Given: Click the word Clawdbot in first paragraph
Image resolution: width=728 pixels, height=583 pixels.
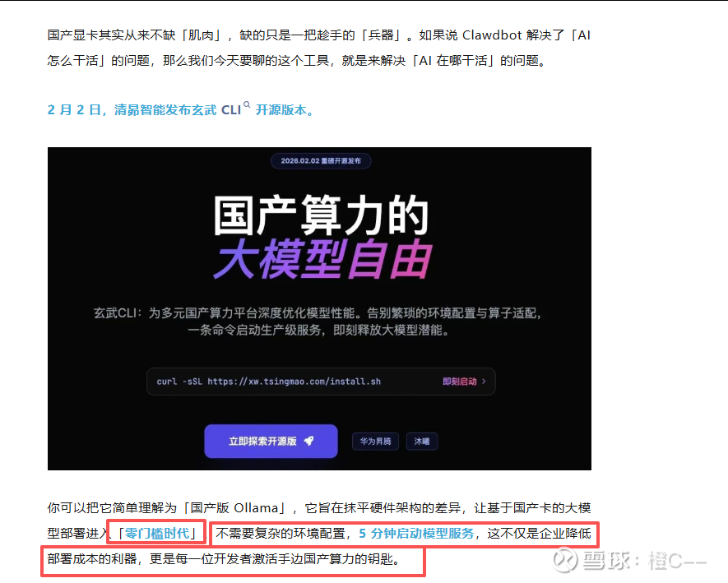Looking at the screenshot, I should click(492, 35).
